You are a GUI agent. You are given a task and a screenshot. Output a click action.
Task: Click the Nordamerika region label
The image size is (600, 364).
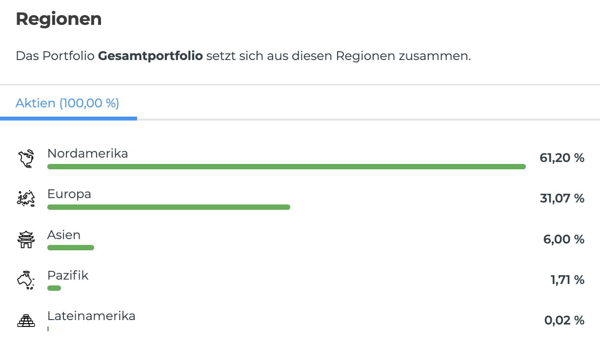pos(88,153)
